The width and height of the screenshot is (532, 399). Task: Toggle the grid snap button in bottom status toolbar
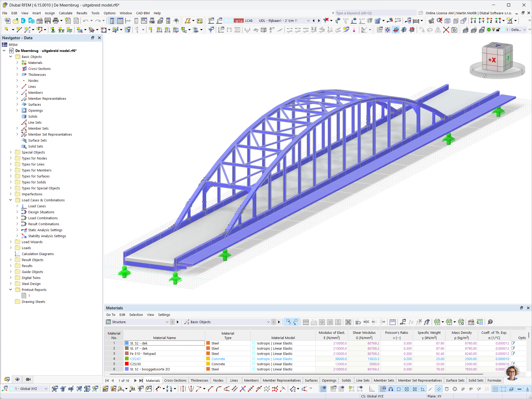pyautogui.click(x=383, y=389)
